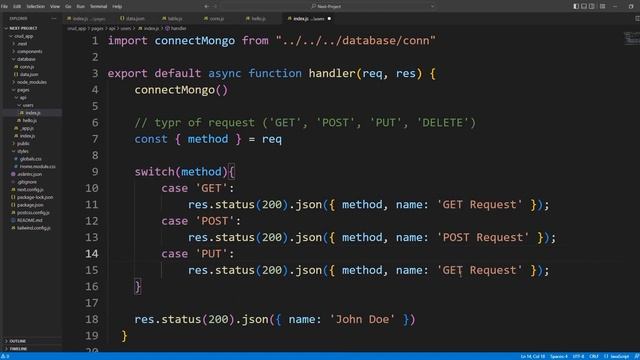Image resolution: width=640 pixels, height=360 pixels.
Task: Change encoding via UTF-8 status entry
Action: pos(578,356)
